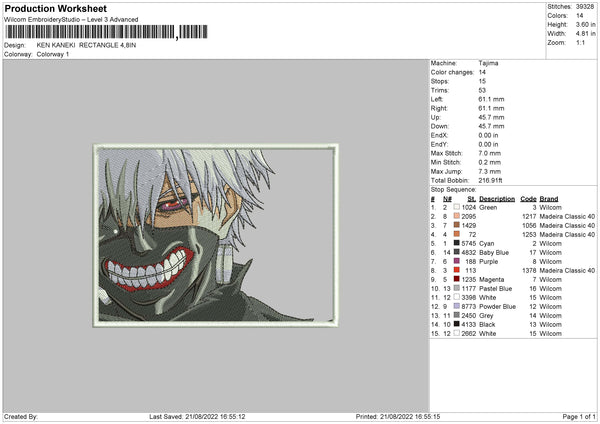Click the Color changes value 14

pos(482,72)
